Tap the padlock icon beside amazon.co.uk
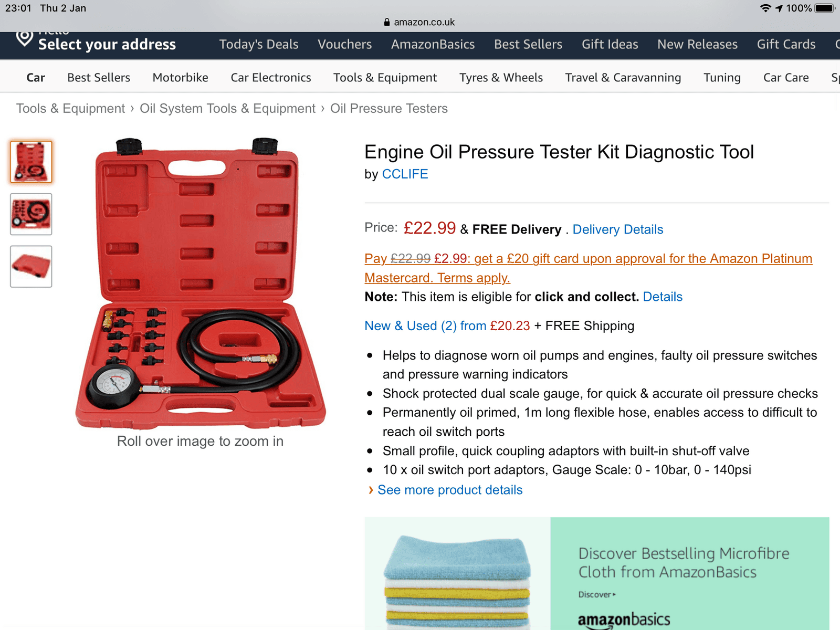 click(x=387, y=22)
